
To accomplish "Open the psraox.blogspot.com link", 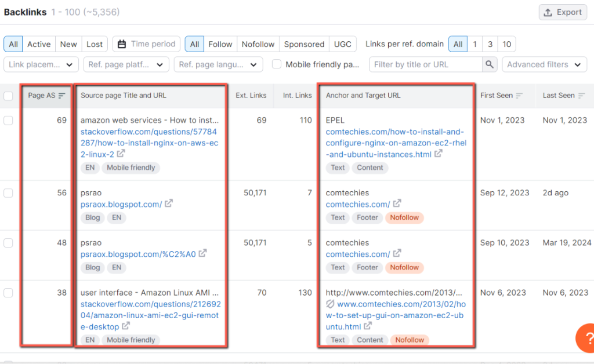I will click(122, 204).
